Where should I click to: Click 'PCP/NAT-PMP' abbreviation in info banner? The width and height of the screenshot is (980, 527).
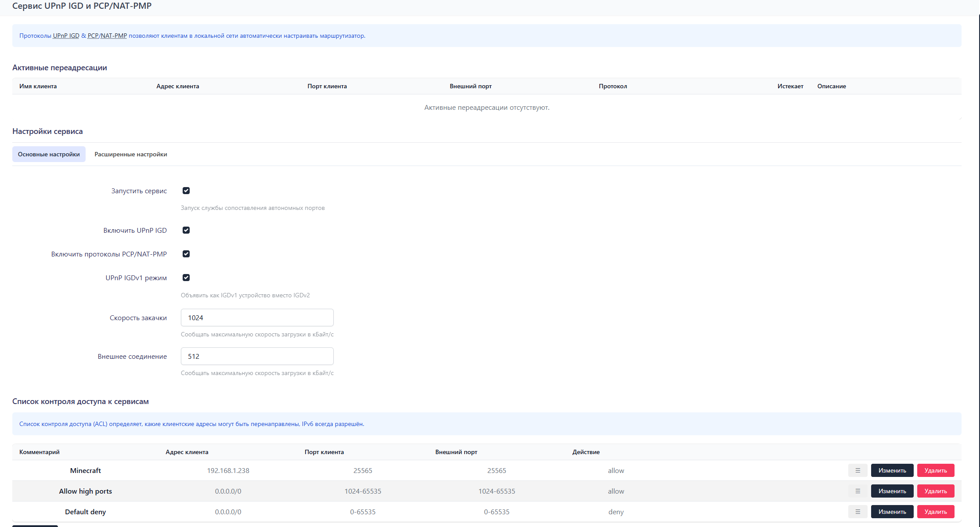[107, 36]
